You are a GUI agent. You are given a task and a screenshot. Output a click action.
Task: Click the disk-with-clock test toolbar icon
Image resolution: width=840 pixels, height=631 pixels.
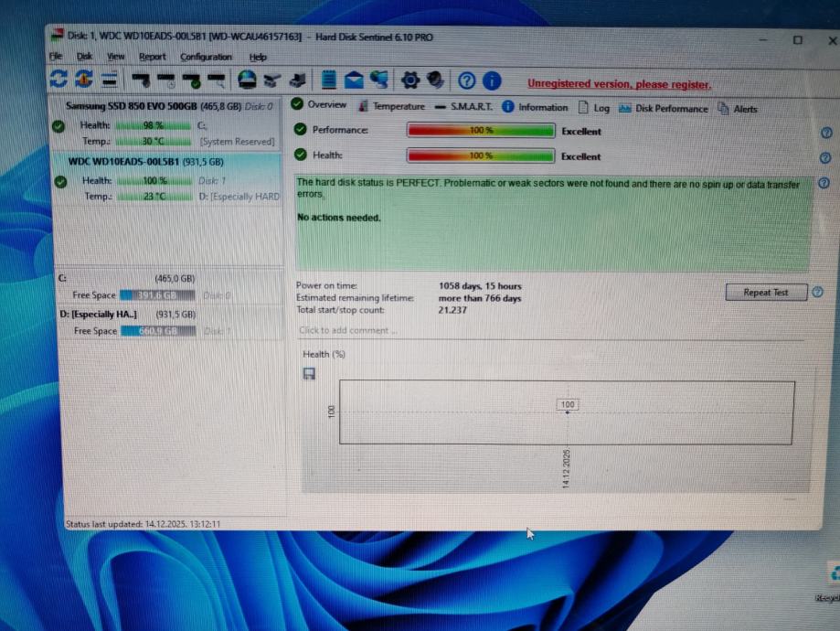point(166,80)
